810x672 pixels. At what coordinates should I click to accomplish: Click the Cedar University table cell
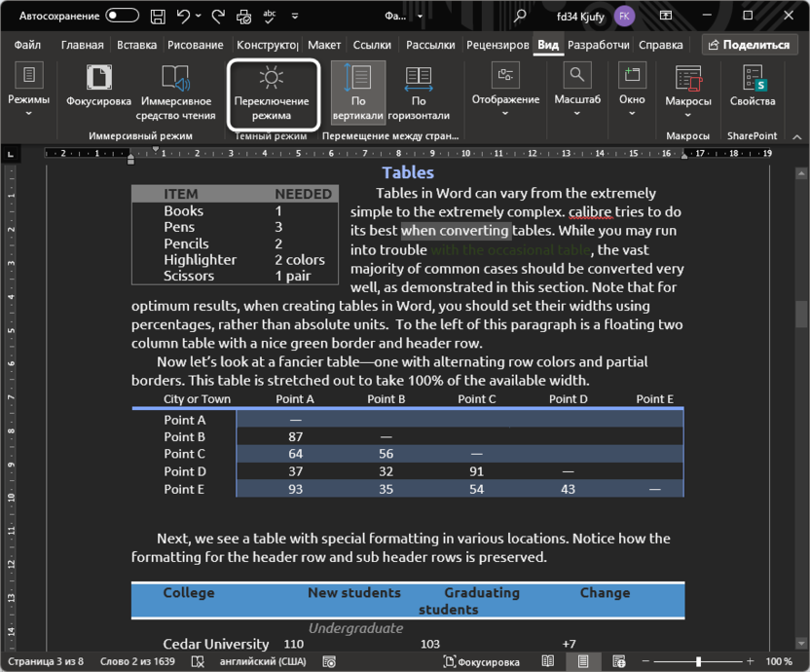tap(216, 644)
